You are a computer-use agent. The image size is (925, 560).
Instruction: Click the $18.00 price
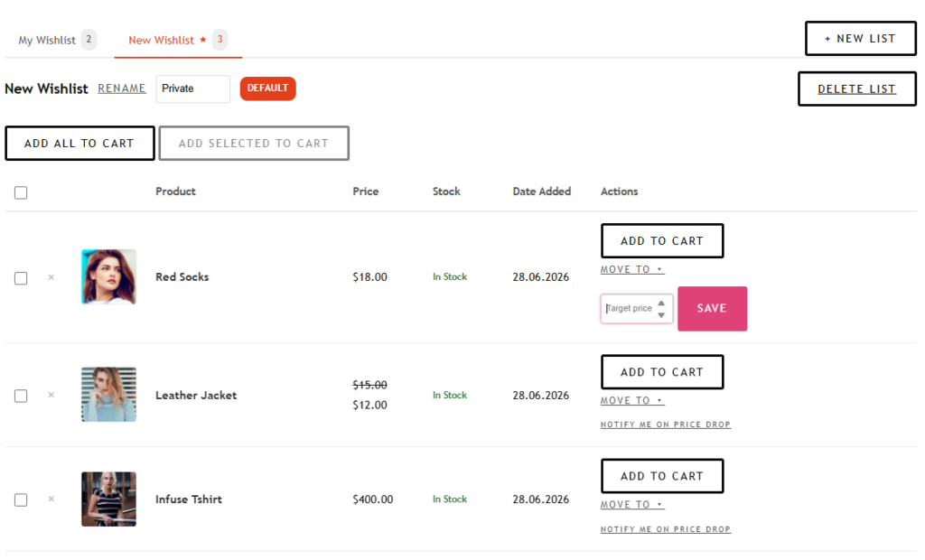pos(369,277)
